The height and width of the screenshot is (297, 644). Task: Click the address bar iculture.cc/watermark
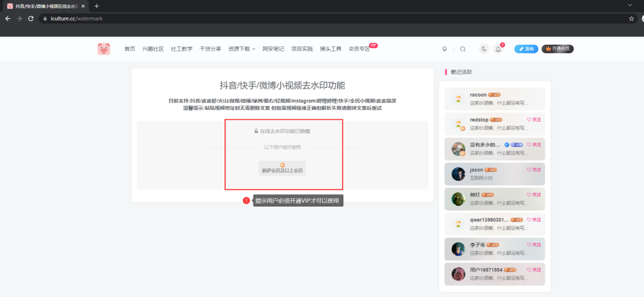coord(337,18)
